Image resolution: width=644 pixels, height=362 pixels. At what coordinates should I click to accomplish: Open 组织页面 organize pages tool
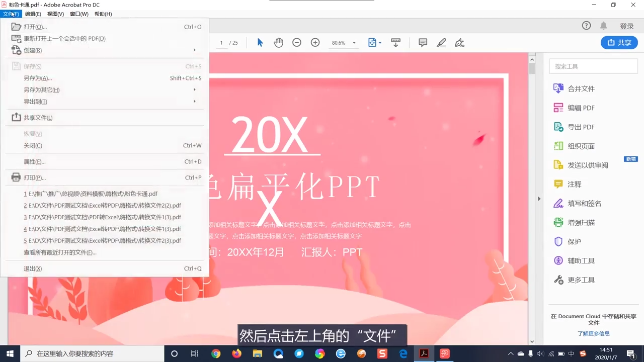point(574,146)
